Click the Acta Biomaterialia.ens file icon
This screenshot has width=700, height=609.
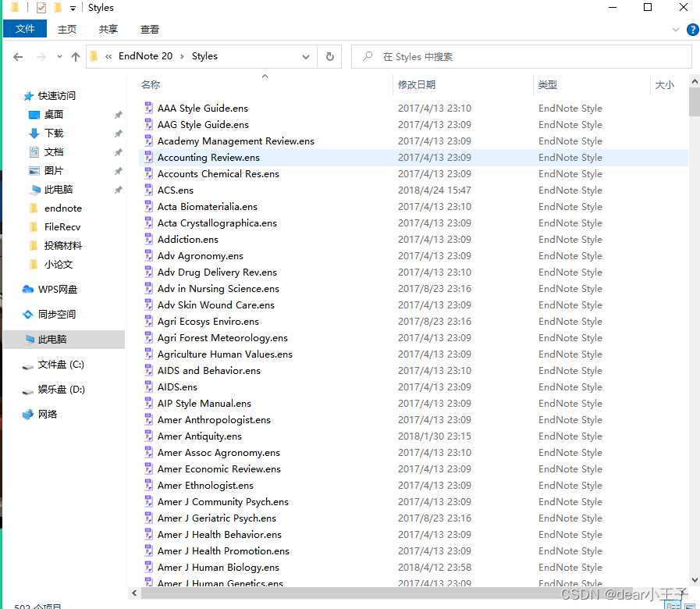[x=148, y=206]
